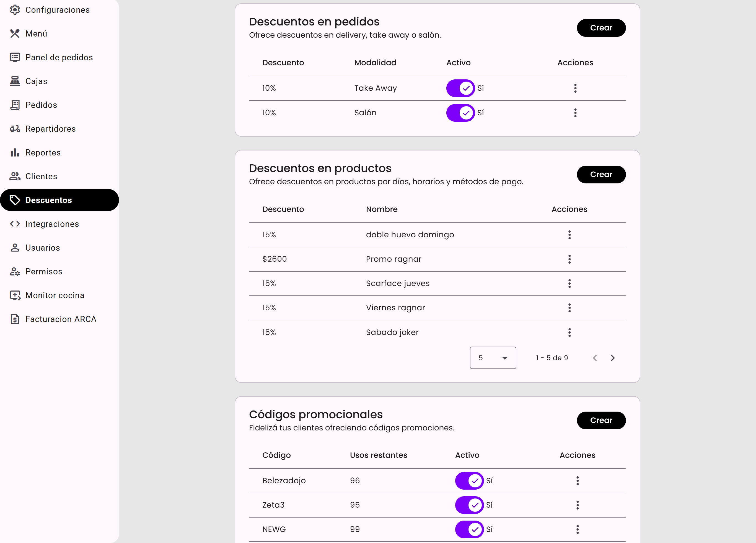Click the Repartidores scooter icon

(15, 129)
